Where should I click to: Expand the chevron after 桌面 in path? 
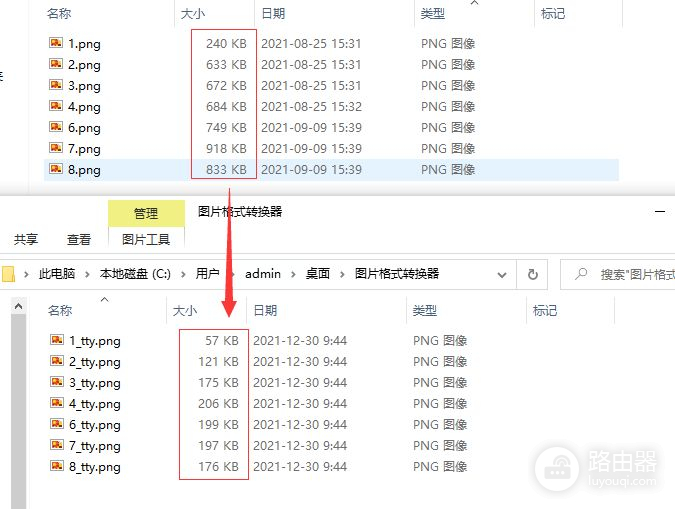pos(342,274)
